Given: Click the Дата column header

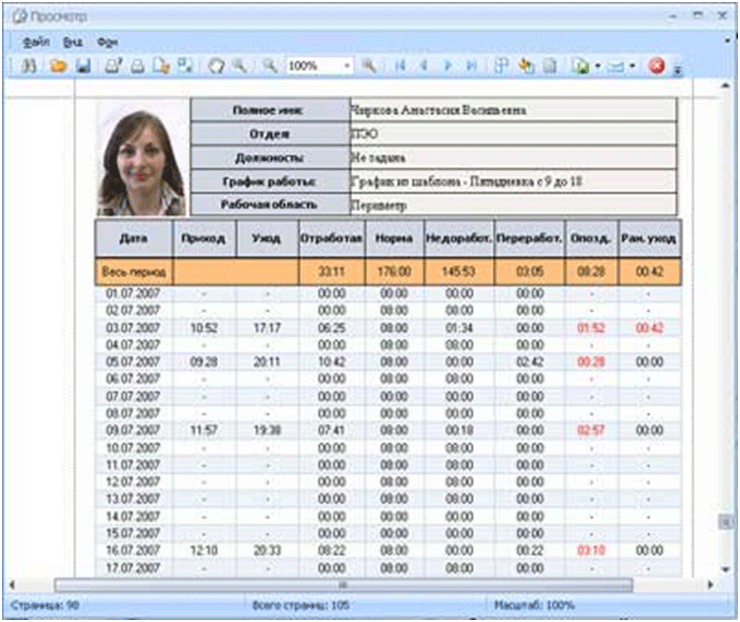Looking at the screenshot, I should (134, 238).
